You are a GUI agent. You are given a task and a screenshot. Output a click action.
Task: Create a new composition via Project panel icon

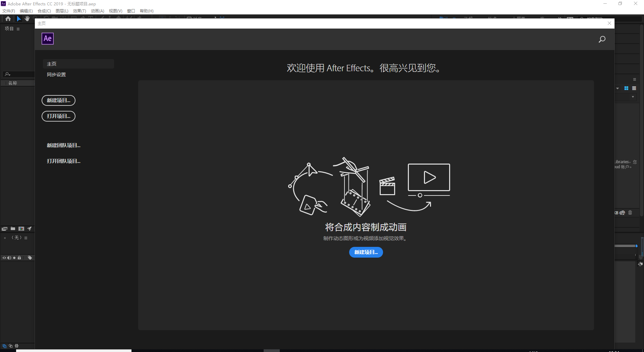point(21,229)
